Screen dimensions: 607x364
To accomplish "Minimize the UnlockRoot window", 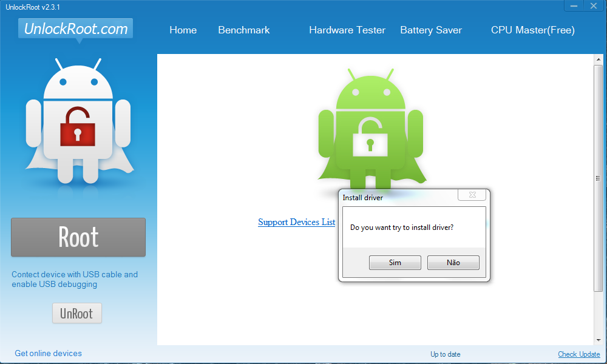I will click(x=574, y=5).
